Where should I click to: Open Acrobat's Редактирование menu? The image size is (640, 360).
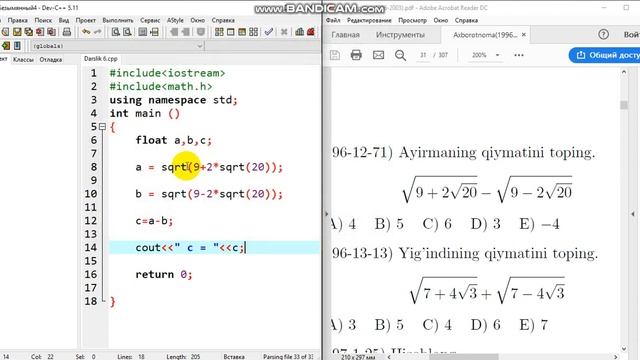(369, 20)
